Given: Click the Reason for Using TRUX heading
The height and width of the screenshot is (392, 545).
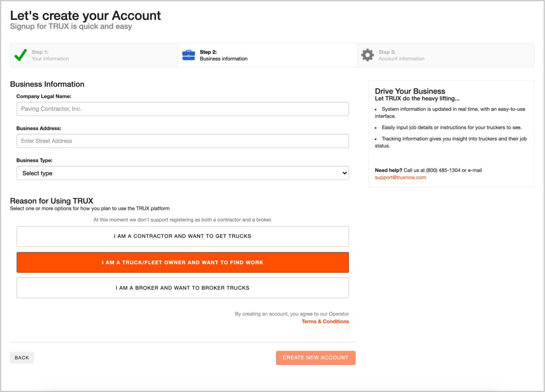Looking at the screenshot, I should point(52,201).
